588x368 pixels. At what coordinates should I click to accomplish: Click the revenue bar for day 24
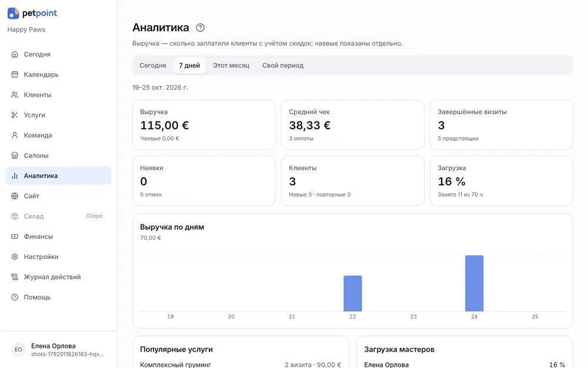click(475, 283)
